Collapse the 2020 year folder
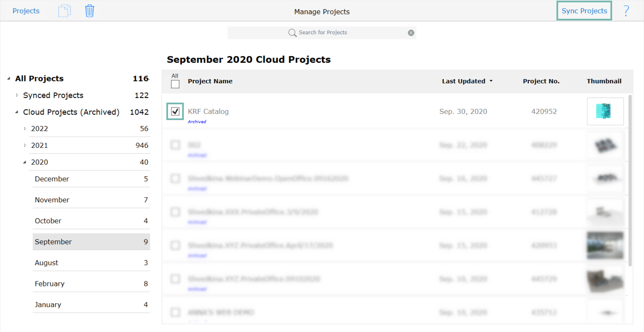The height and width of the screenshot is (332, 644). pyautogui.click(x=25, y=162)
